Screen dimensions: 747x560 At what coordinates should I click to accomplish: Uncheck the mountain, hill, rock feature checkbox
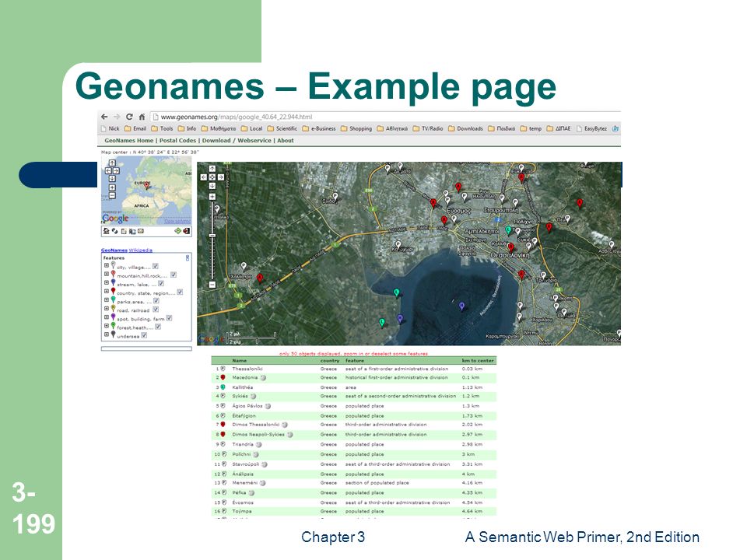(174, 275)
